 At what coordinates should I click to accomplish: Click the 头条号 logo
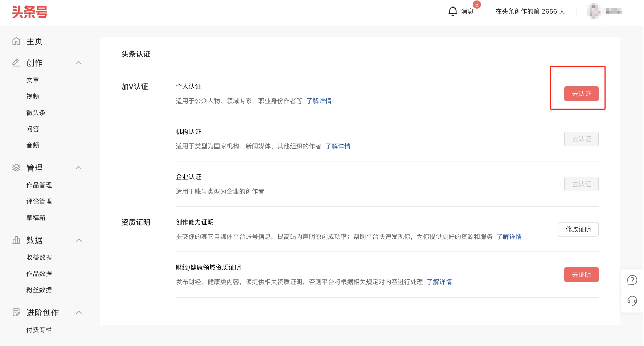coord(29,12)
